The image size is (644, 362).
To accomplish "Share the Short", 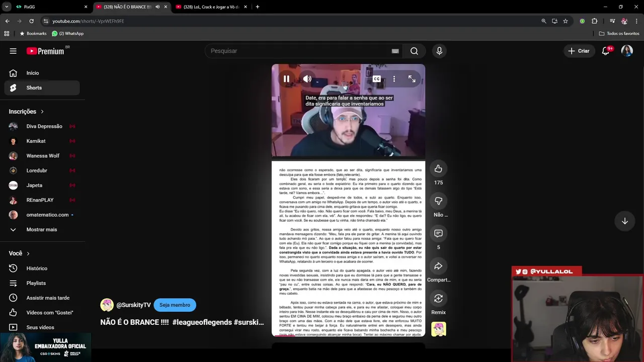I will [438, 266].
